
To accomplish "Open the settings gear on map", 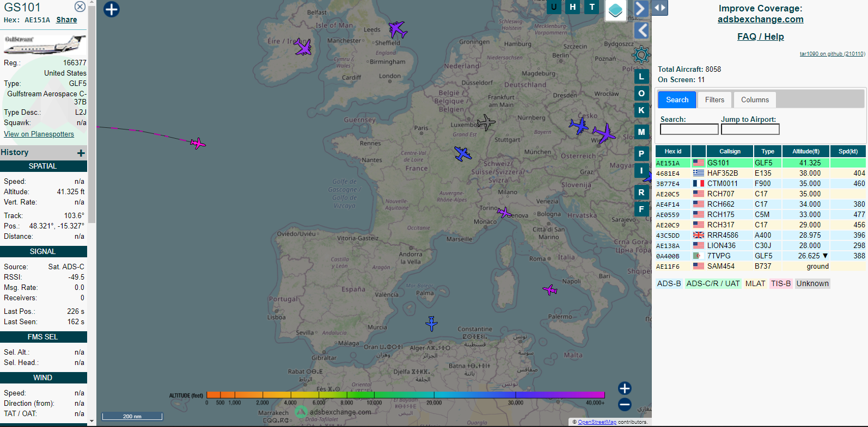I will (641, 54).
